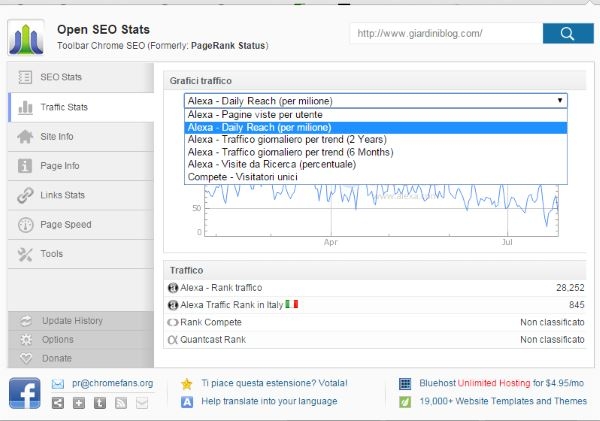Click the Rank Compete icon
This screenshot has height=421, width=600.
pos(173,323)
